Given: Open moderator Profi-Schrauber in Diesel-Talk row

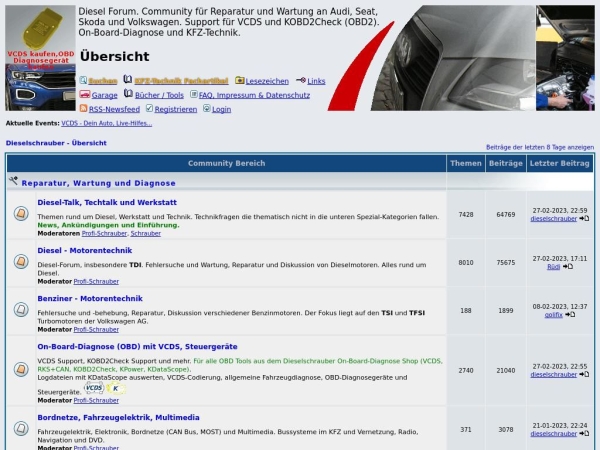Looking at the screenshot, I should [104, 233].
